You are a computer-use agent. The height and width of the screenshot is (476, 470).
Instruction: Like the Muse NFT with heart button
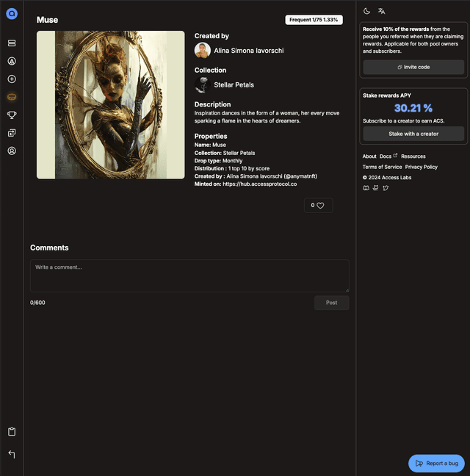click(x=318, y=206)
